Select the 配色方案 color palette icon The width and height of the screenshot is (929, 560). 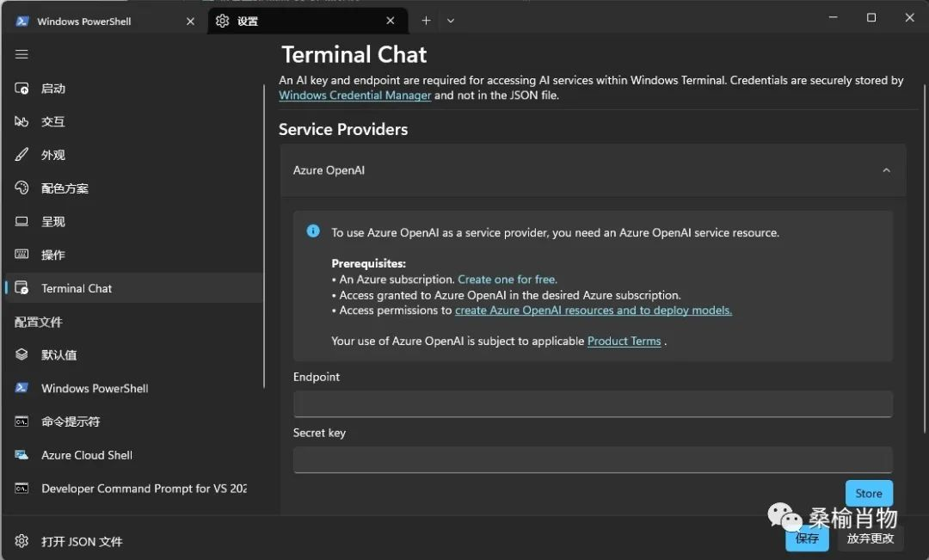tap(22, 188)
